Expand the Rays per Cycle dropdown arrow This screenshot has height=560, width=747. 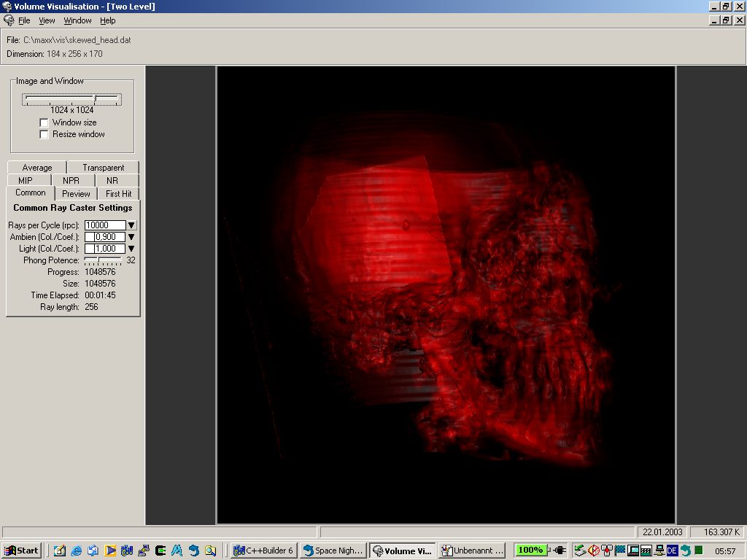pos(132,225)
